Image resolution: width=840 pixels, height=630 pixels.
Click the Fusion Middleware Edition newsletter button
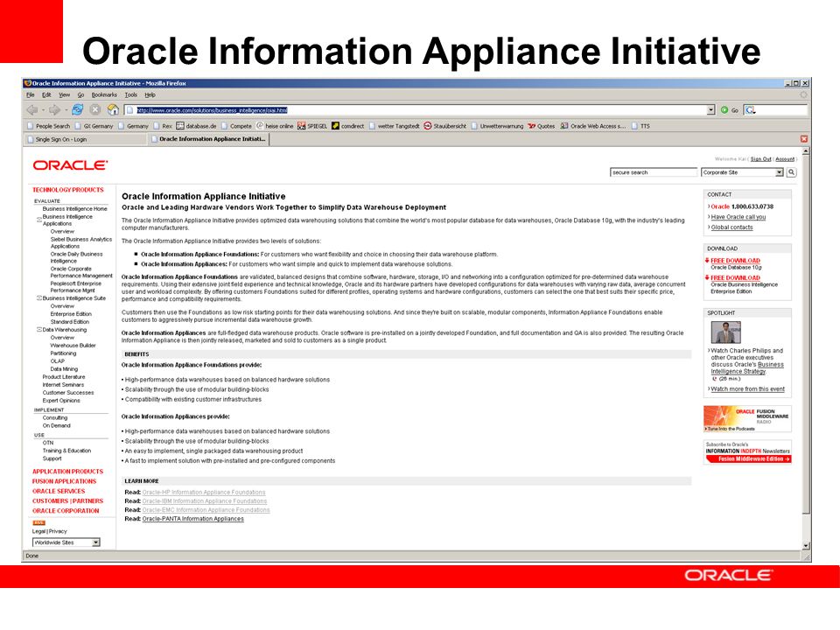[748, 459]
